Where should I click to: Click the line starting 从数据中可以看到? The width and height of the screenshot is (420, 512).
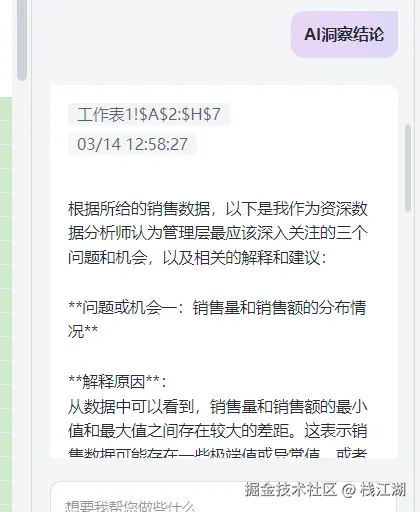(x=218, y=406)
